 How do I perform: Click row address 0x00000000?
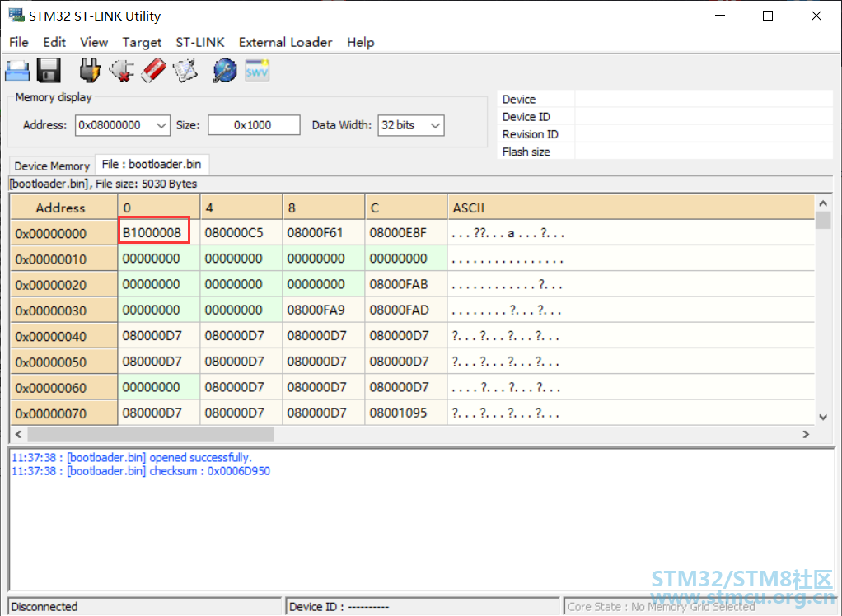[x=64, y=233]
